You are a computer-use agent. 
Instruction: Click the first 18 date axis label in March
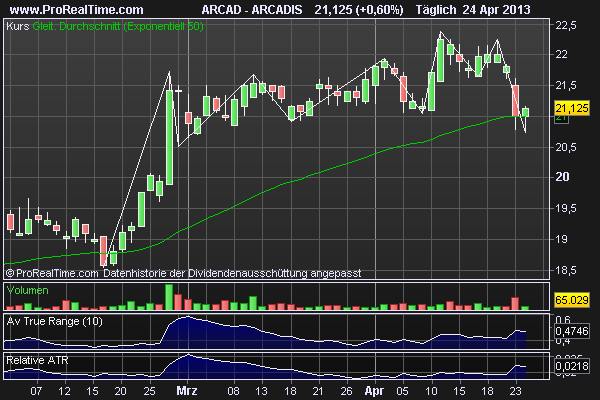(290, 391)
